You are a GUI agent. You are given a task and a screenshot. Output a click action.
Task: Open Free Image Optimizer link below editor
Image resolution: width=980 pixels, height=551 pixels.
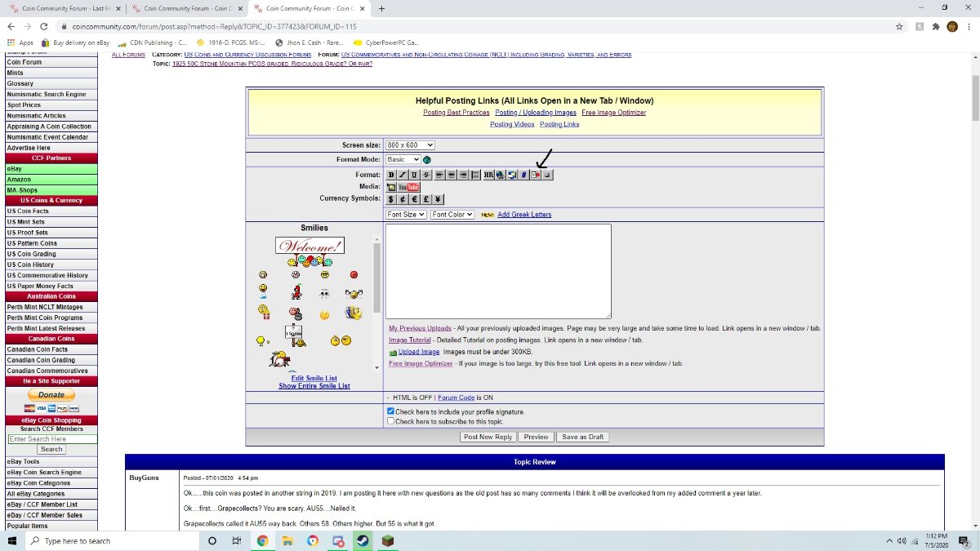click(x=421, y=363)
